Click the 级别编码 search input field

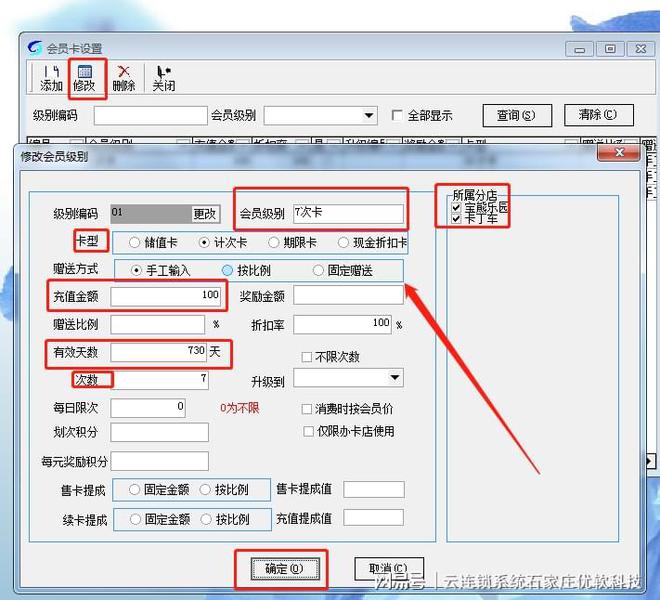point(151,115)
